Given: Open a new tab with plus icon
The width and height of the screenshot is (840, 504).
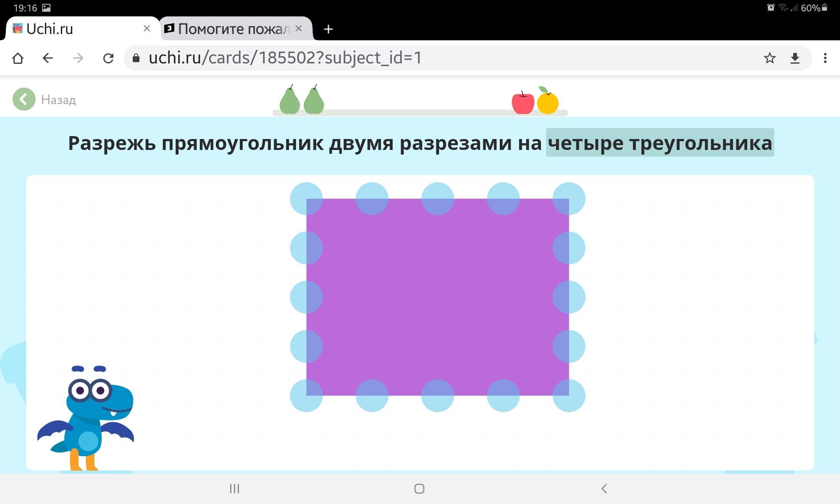Looking at the screenshot, I should click(x=328, y=29).
